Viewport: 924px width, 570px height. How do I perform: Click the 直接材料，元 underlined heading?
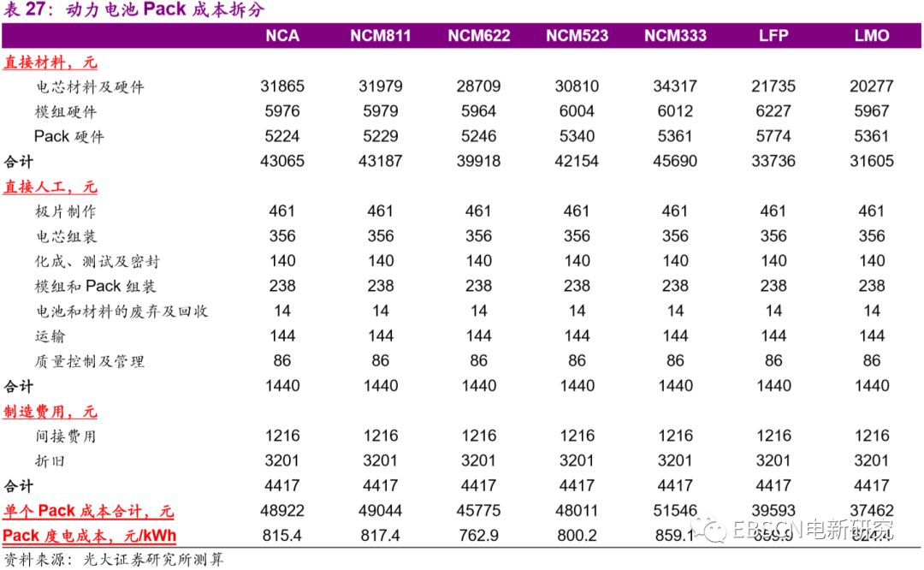point(50,62)
